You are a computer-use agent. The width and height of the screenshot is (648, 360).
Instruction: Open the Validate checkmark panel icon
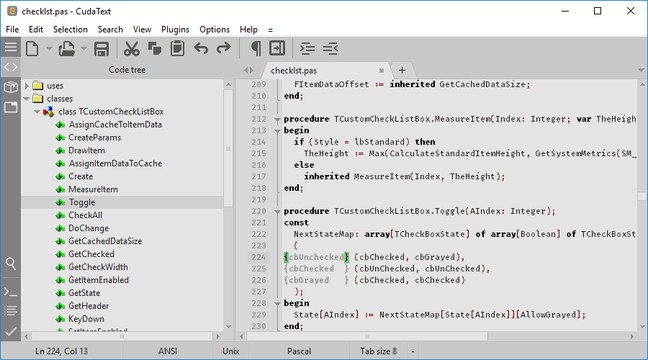[x=11, y=331]
